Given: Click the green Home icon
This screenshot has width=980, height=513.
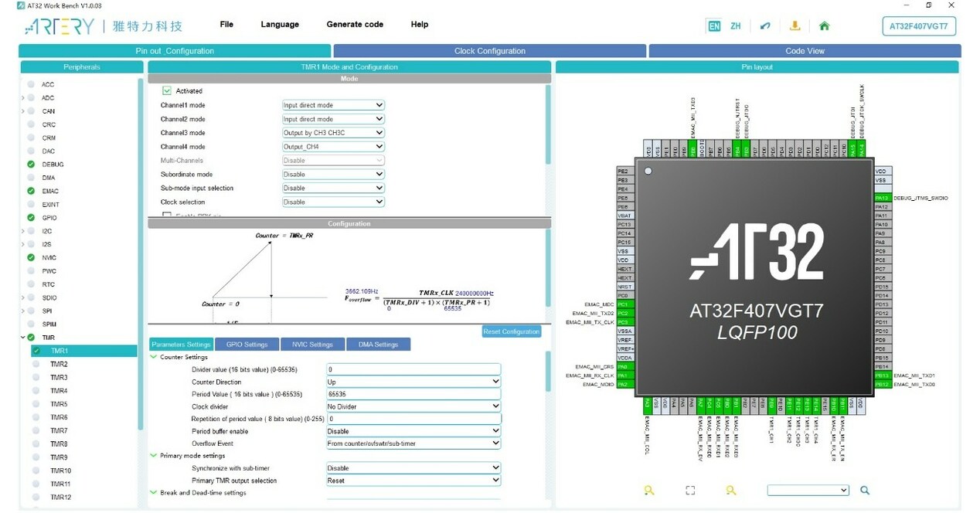Looking at the screenshot, I should click(x=824, y=25).
